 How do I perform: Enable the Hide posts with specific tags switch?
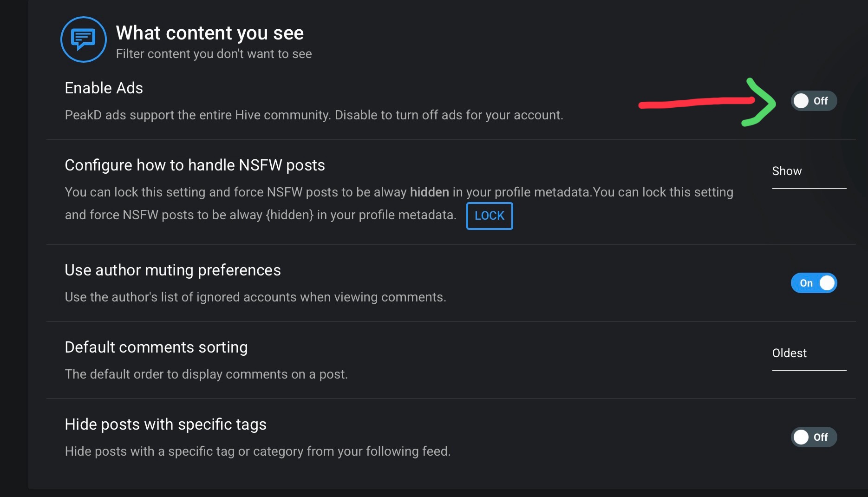[x=814, y=437]
